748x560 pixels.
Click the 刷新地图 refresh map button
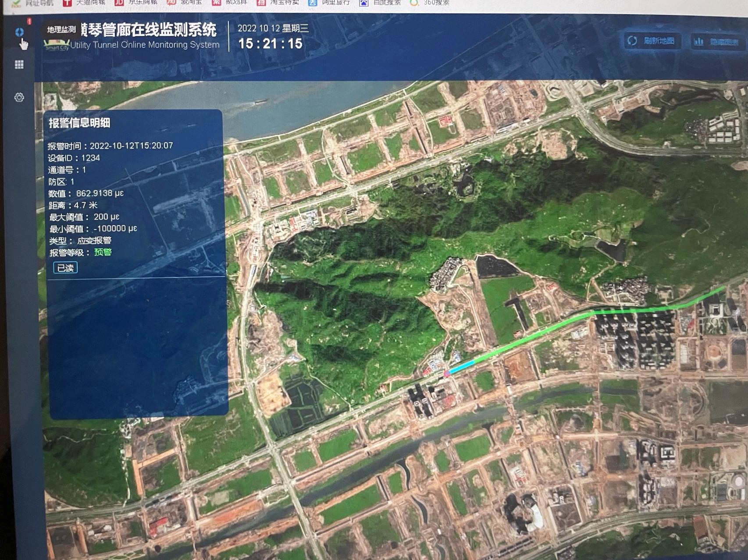click(x=652, y=41)
